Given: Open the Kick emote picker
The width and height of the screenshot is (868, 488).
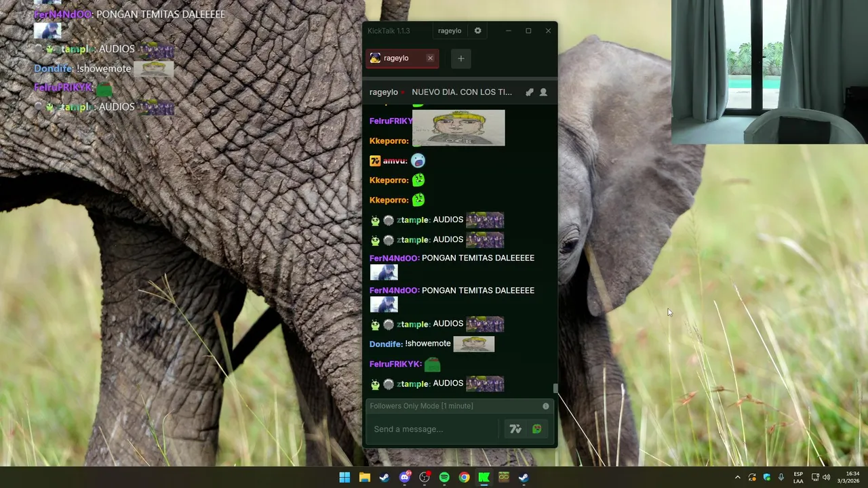Looking at the screenshot, I should (x=537, y=429).
